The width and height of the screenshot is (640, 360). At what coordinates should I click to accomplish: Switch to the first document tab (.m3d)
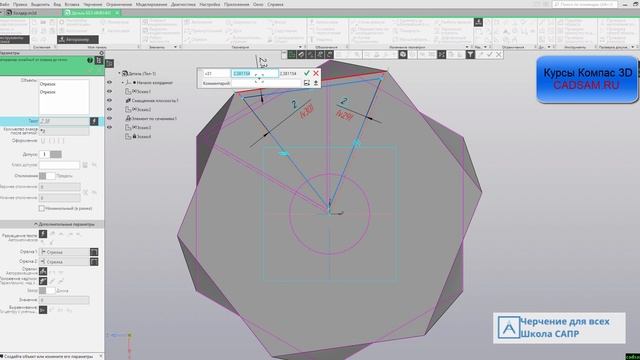pos(25,13)
